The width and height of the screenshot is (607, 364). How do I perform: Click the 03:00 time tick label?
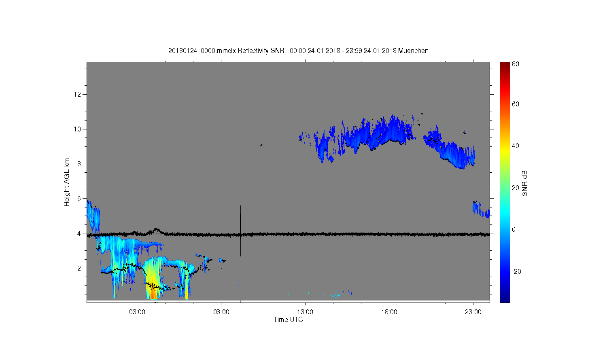tap(137, 312)
